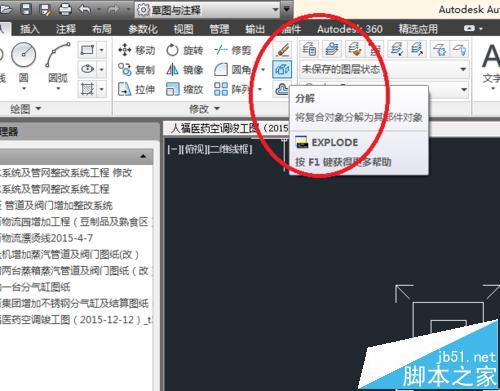Screen dimensions: 500x391
Task: Open the 精选应用 ribbon tab
Action: point(418,29)
